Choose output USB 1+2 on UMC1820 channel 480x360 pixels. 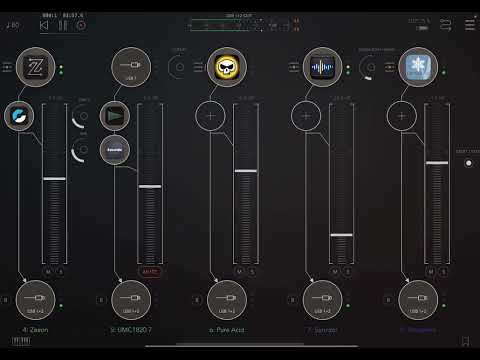(131, 300)
